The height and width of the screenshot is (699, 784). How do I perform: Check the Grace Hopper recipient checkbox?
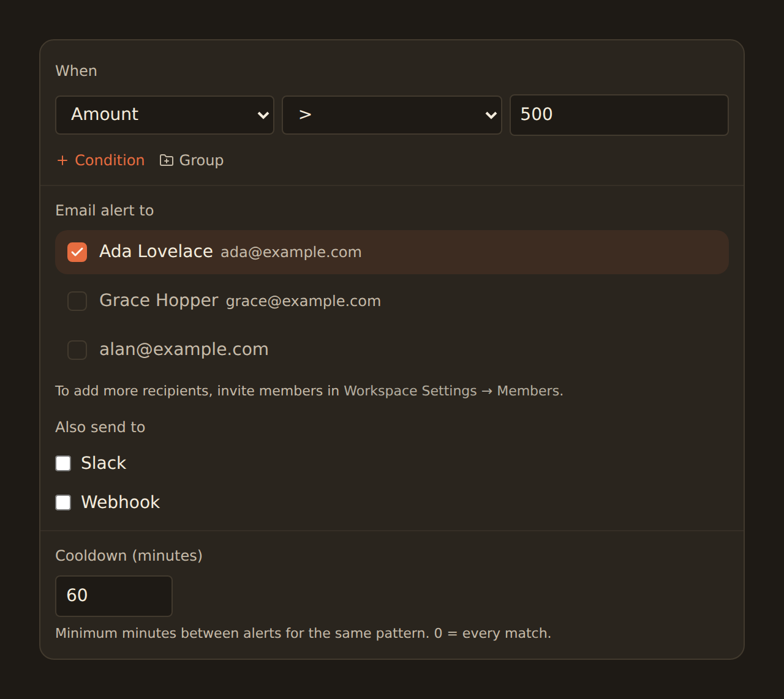(x=77, y=301)
